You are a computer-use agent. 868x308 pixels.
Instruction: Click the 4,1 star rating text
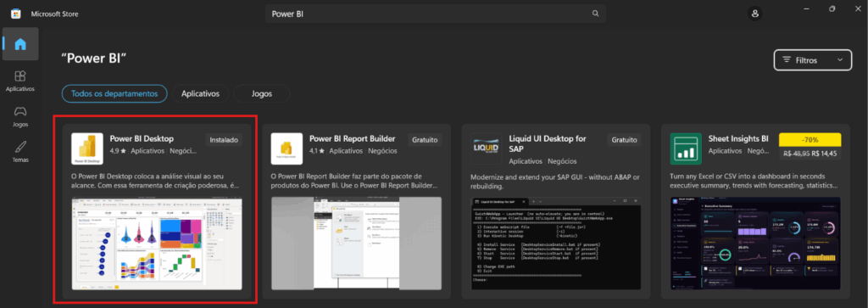[x=317, y=151]
